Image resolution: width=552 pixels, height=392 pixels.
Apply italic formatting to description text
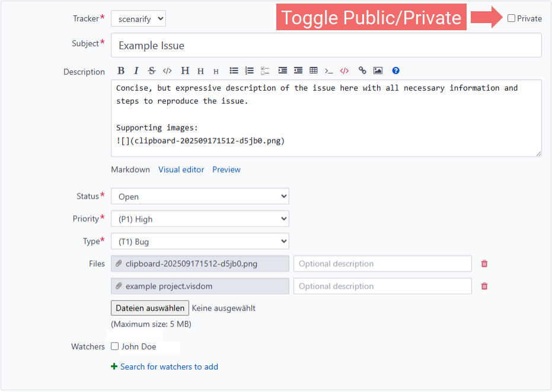pos(136,71)
